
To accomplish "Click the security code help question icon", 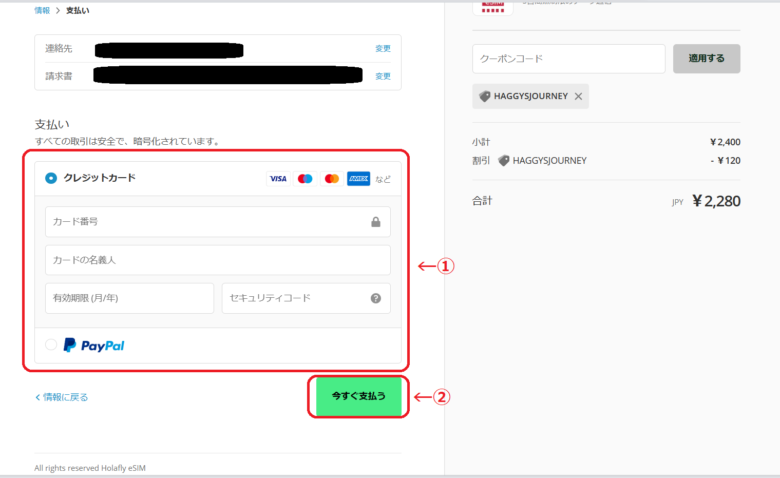I will (x=376, y=298).
